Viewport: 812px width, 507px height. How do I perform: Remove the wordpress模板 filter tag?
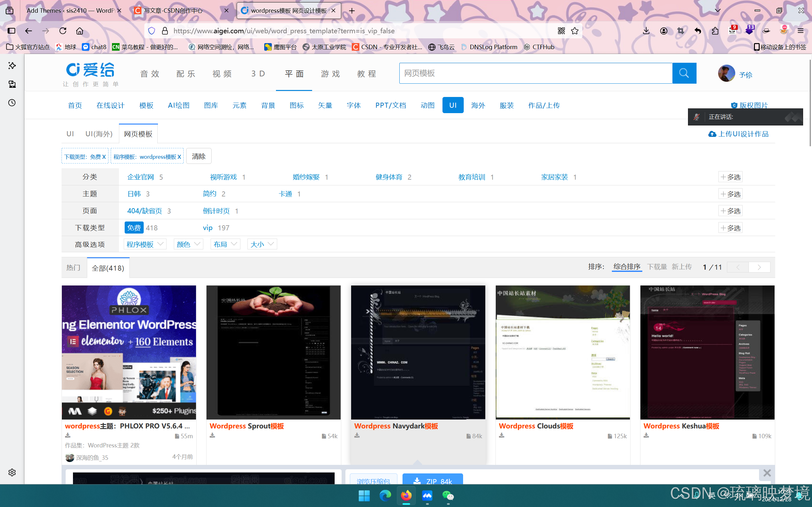pyautogui.click(x=179, y=157)
